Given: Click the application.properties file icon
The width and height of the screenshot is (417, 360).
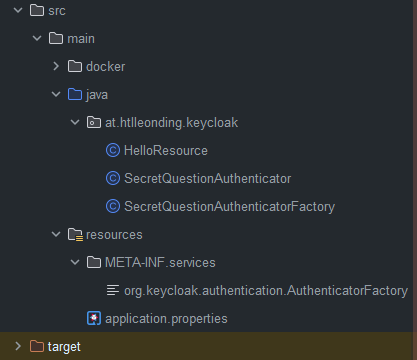Looking at the screenshot, I should pyautogui.click(x=94, y=318).
